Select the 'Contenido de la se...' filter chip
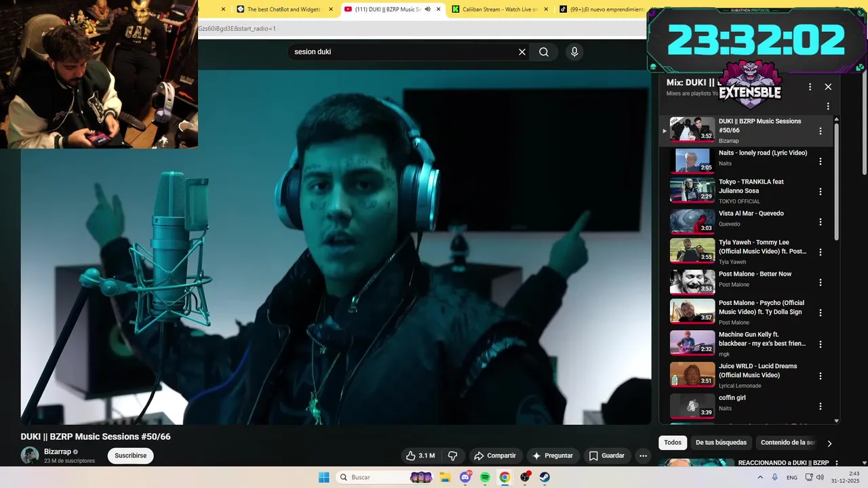 [x=787, y=443]
